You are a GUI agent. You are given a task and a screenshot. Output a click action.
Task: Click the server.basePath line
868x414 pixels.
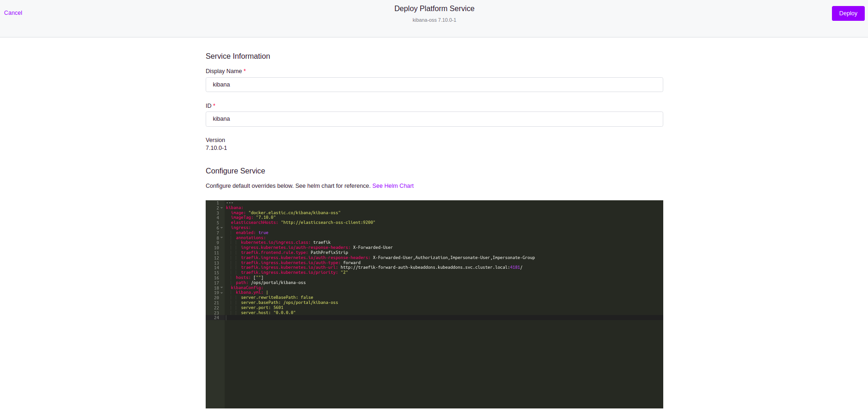pos(289,303)
